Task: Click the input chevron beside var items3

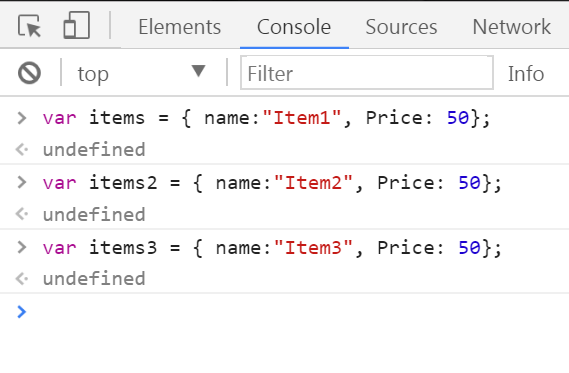Action: tap(22, 247)
